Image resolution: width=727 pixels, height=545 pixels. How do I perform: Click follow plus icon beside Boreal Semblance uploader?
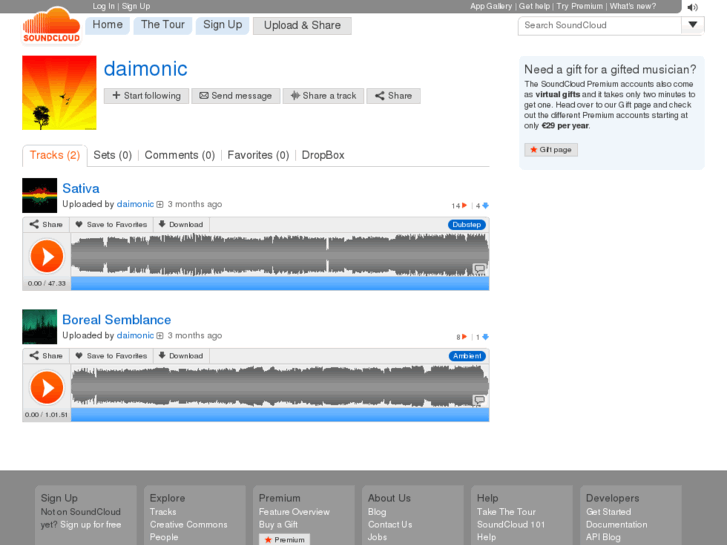(160, 336)
